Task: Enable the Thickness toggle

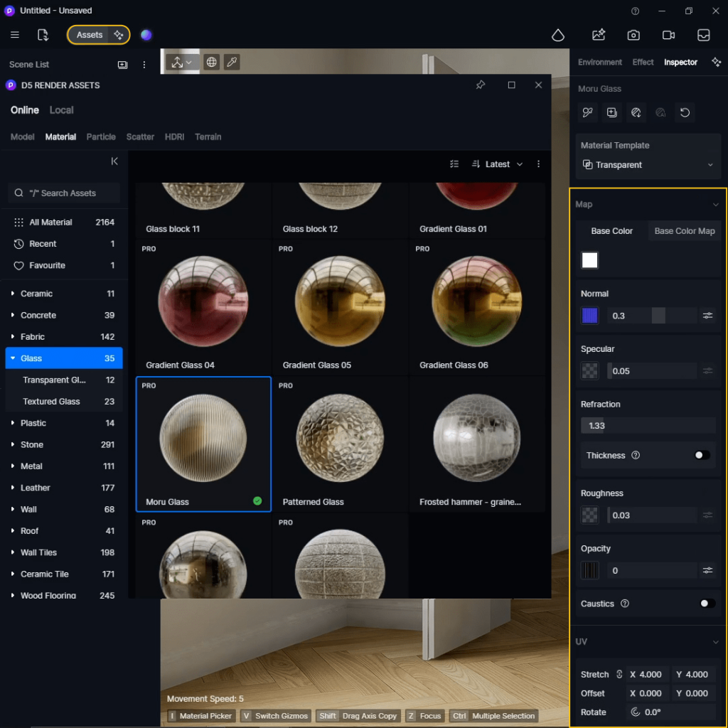Action: point(702,455)
